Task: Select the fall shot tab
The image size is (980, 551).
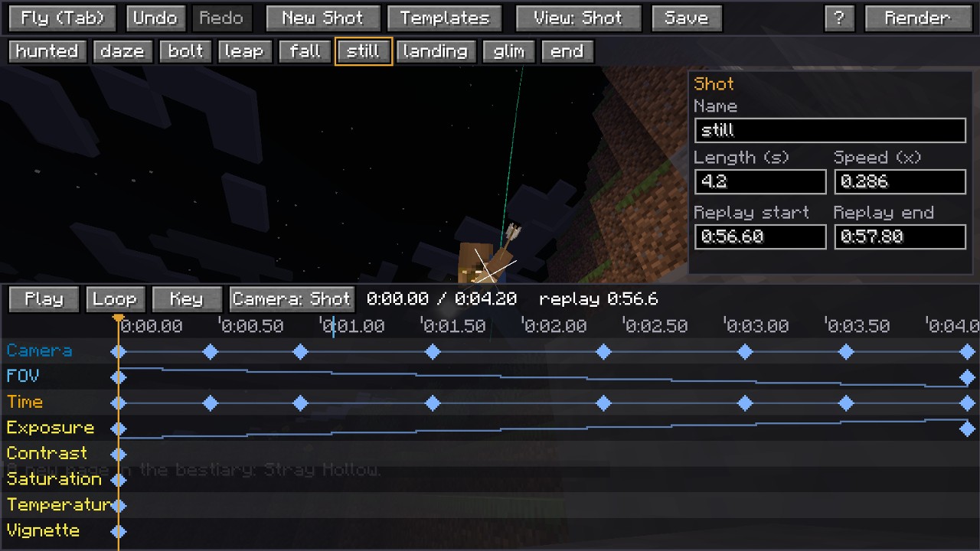Action: pos(305,51)
